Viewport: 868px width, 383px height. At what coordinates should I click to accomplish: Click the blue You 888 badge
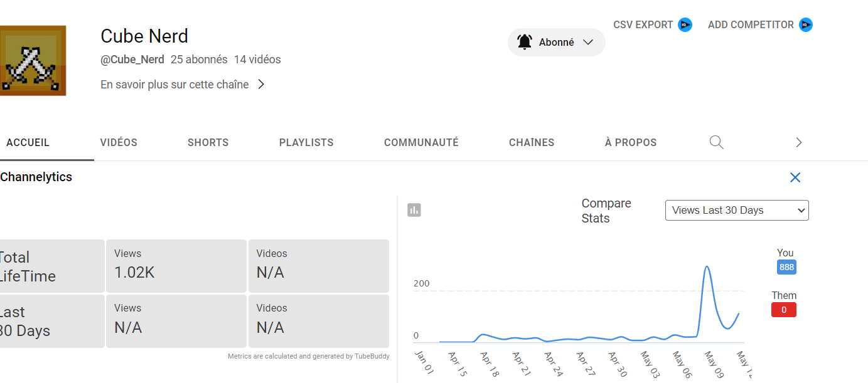point(786,267)
